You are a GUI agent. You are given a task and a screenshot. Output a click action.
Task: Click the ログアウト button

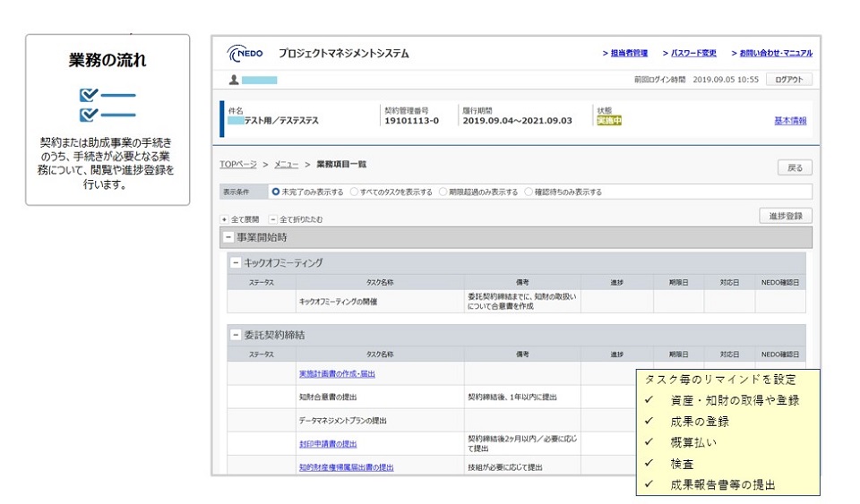click(788, 80)
